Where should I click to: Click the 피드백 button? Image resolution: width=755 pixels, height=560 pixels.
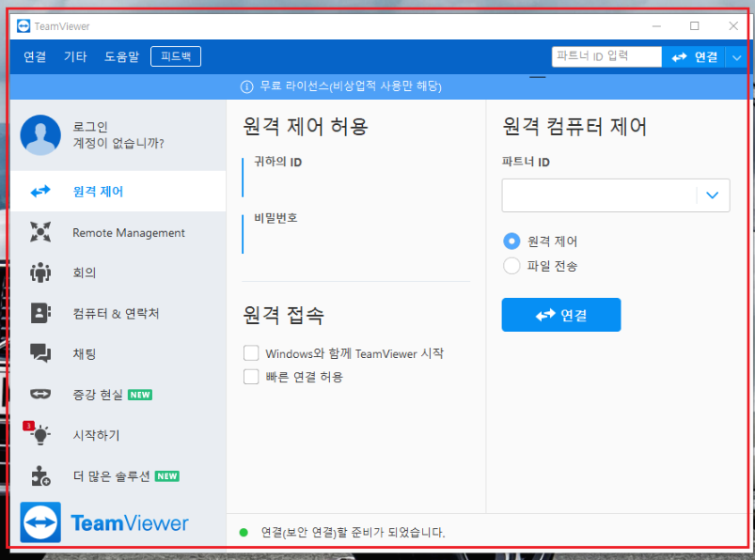pos(176,56)
